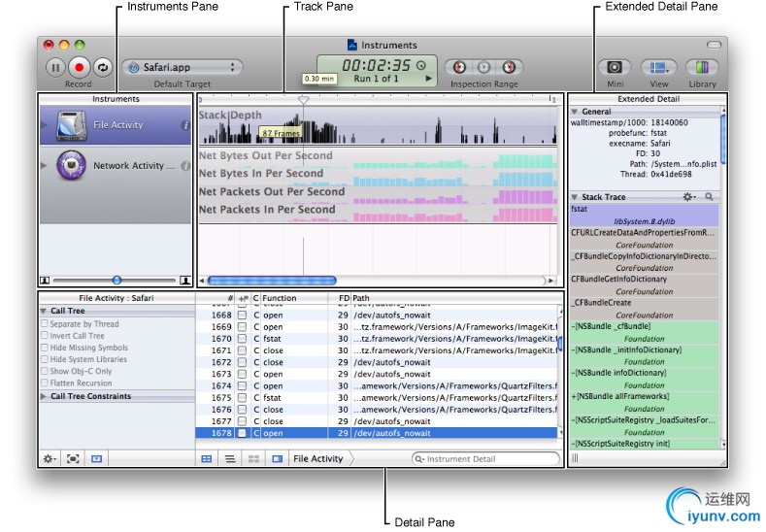Select row 1669 open ImageKit
The width and height of the screenshot is (766, 532).
(x=377, y=327)
